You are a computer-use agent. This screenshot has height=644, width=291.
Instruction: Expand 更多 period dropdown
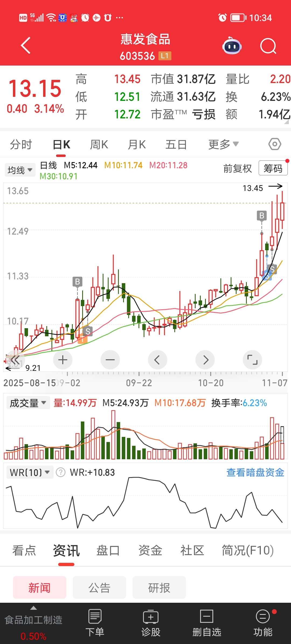(x=223, y=144)
